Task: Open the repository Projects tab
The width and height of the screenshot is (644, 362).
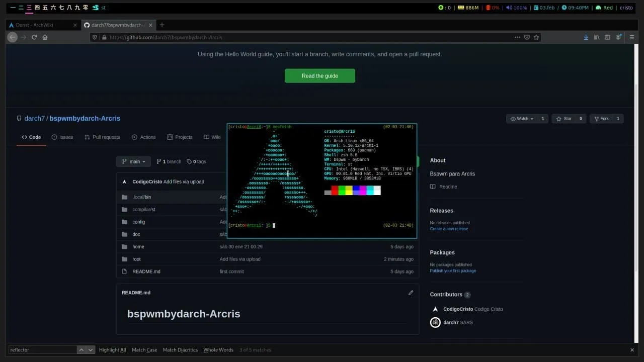Action: pos(180,137)
